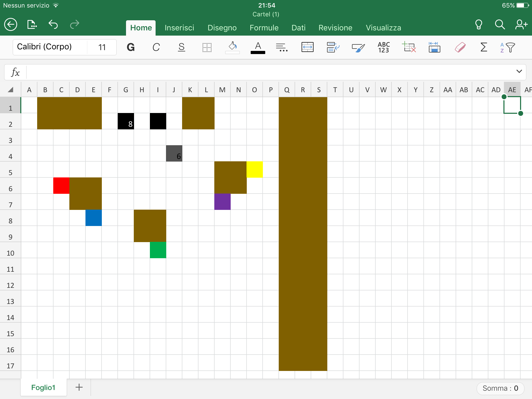Click the lightbulb Tell Me icon
532x399 pixels.
[x=478, y=25]
